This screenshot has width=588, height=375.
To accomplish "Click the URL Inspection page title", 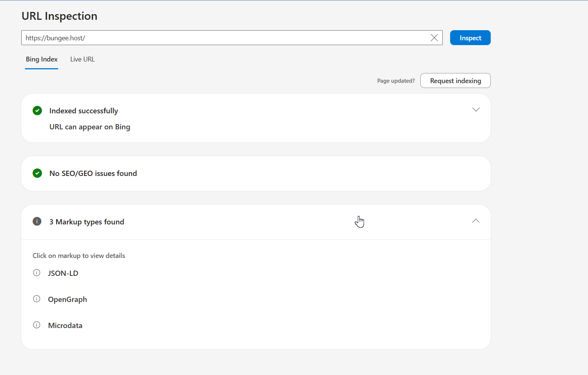I will pos(59,16).
